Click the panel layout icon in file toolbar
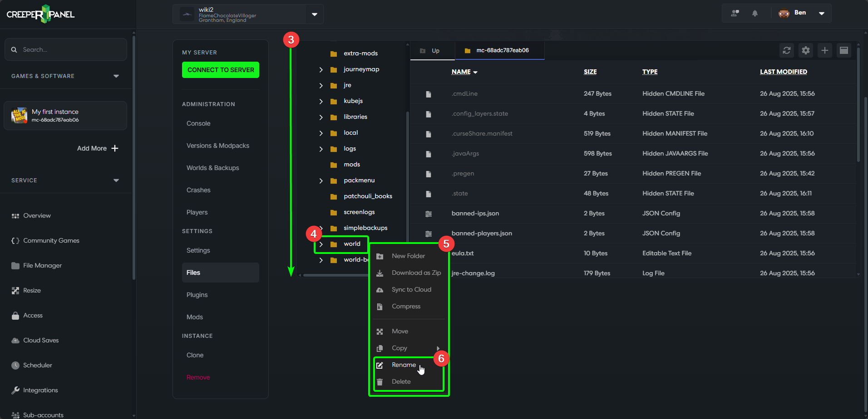 click(843, 50)
